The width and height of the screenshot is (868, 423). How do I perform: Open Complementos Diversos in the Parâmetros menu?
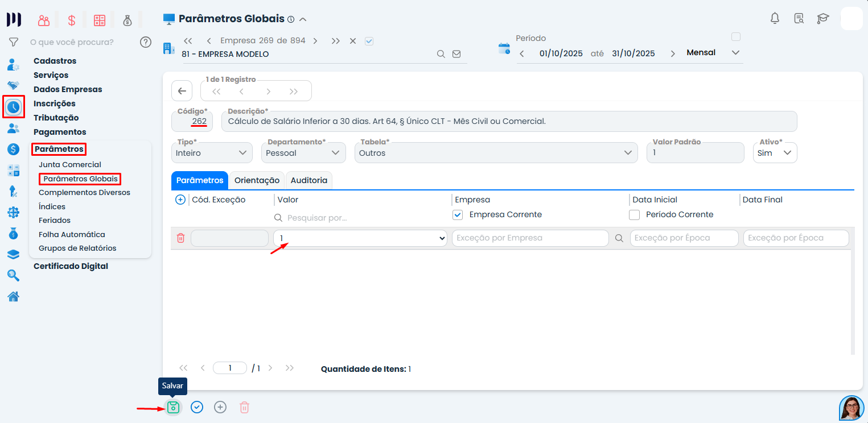(84, 193)
